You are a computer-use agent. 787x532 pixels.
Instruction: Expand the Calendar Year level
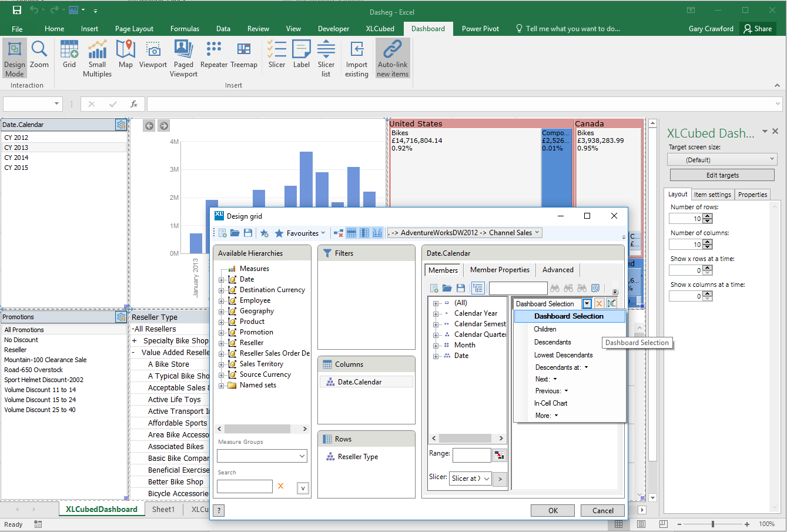(436, 314)
